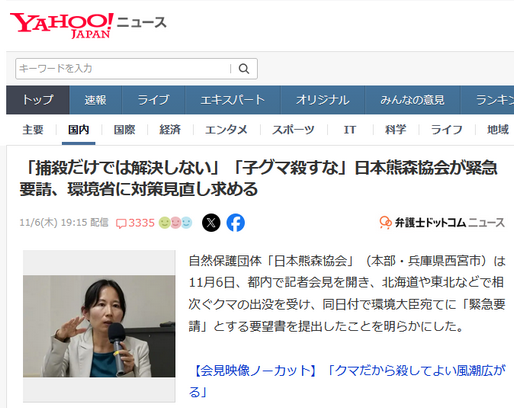Open the press conference photo thumbnail
This screenshot has width=514, height=408.
coord(99,326)
